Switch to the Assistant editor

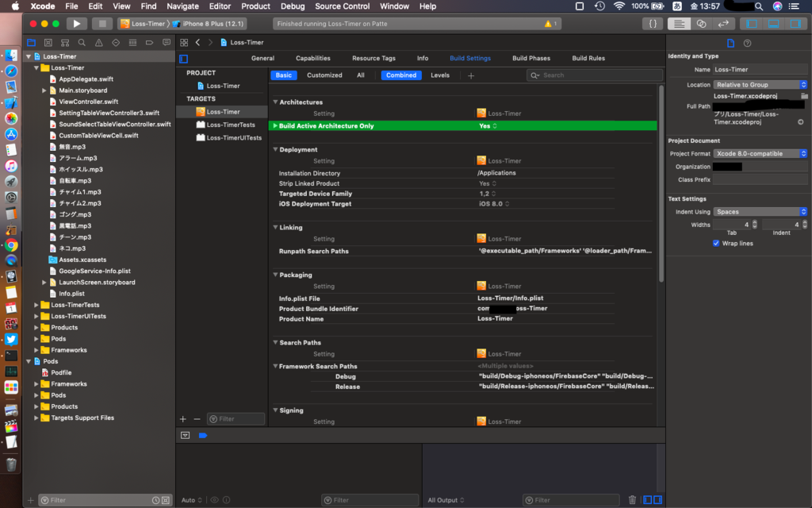pyautogui.click(x=701, y=23)
